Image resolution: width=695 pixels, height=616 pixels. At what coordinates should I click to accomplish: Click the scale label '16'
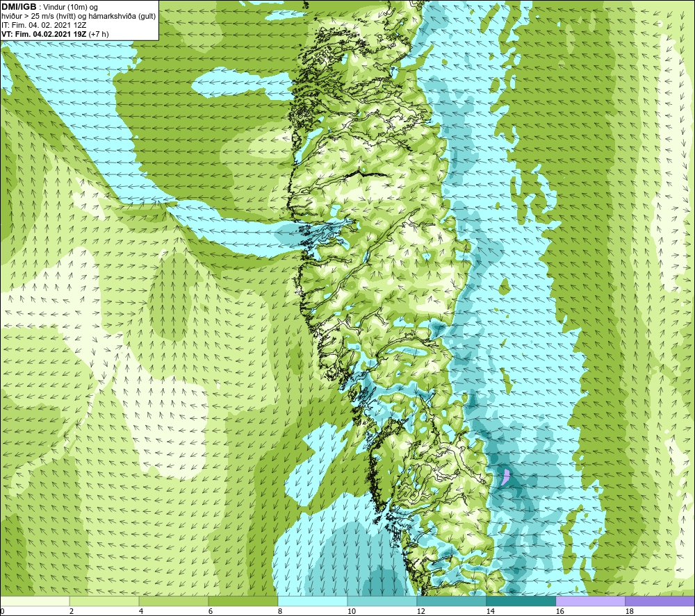point(560,612)
